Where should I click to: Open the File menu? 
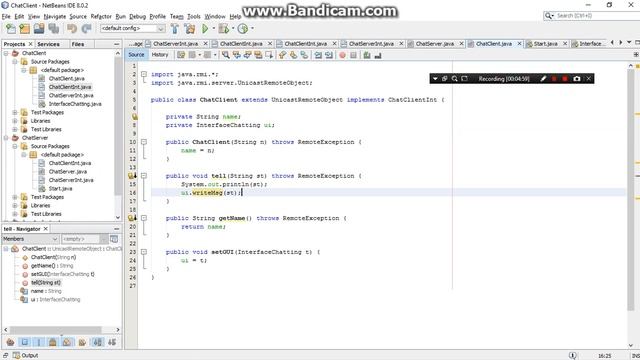pos(6,16)
